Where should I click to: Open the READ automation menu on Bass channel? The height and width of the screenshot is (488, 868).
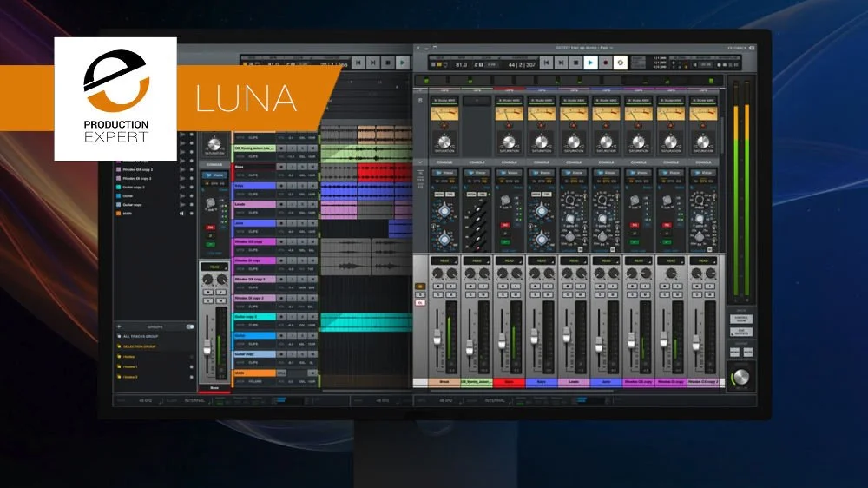click(510, 260)
